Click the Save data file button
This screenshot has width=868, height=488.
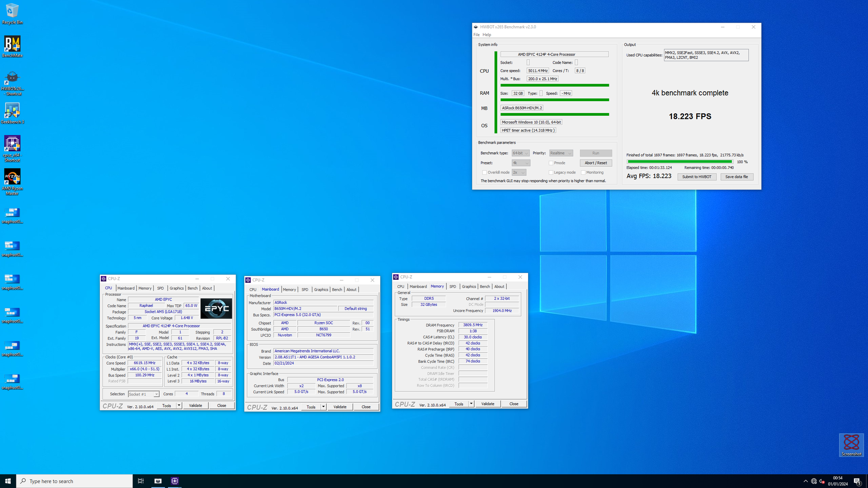(x=737, y=177)
